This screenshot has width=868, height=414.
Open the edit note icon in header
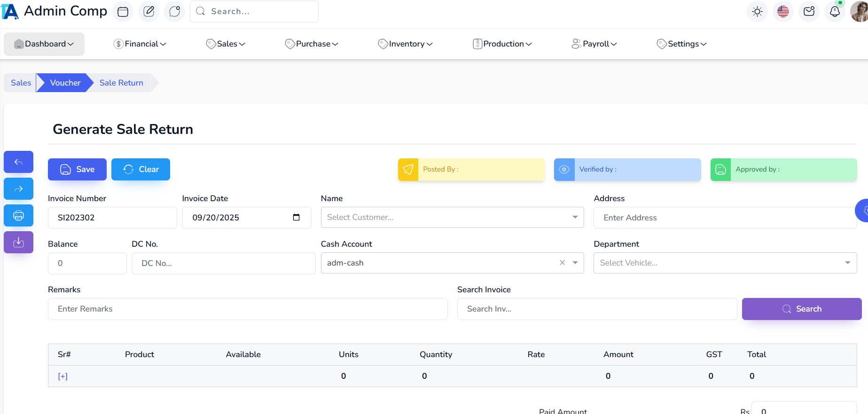click(x=149, y=12)
